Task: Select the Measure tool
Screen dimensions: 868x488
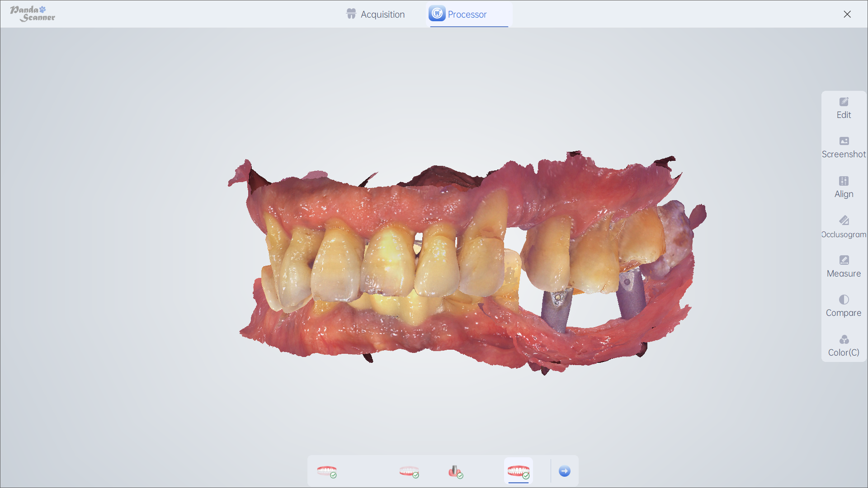Action: [x=844, y=267]
